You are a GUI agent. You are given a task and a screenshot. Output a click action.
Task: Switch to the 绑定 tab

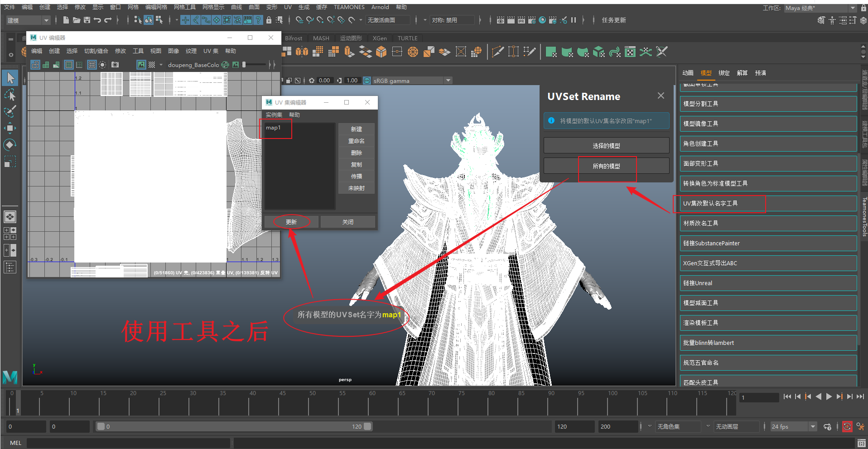point(724,73)
